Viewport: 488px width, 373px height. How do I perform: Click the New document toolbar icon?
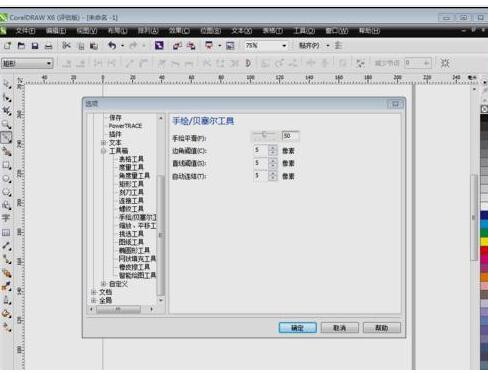7,45
